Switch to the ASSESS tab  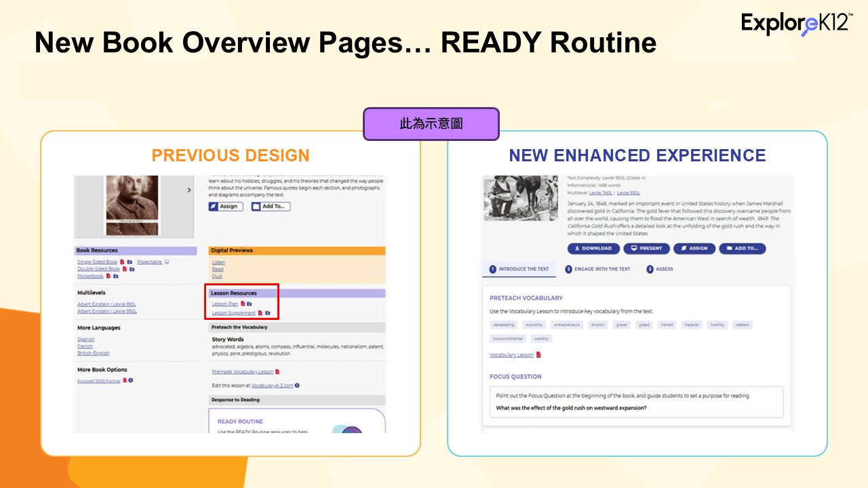tap(660, 269)
